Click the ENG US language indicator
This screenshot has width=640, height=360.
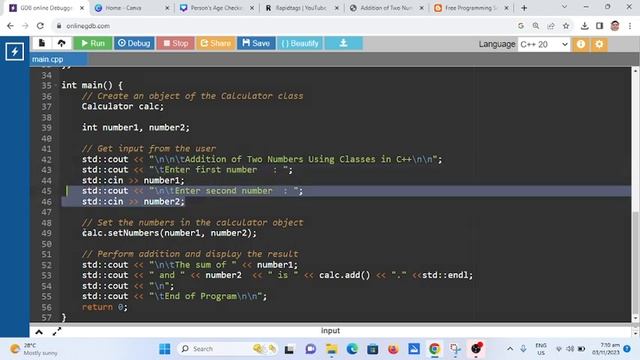click(x=541, y=349)
